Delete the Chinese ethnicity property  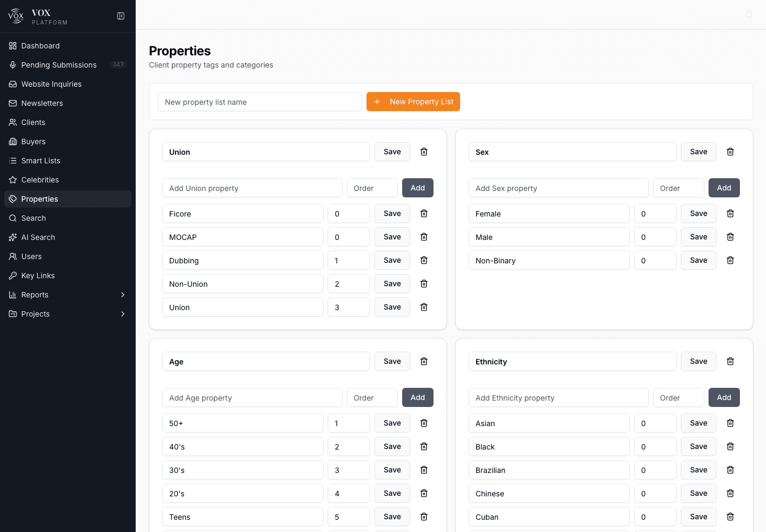tap(730, 493)
